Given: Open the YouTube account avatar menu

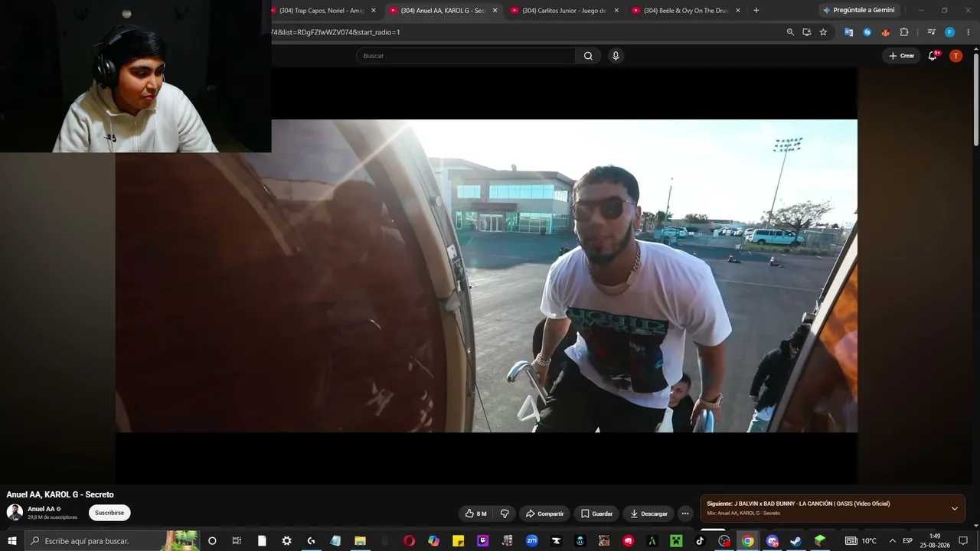Looking at the screenshot, I should (x=955, y=56).
